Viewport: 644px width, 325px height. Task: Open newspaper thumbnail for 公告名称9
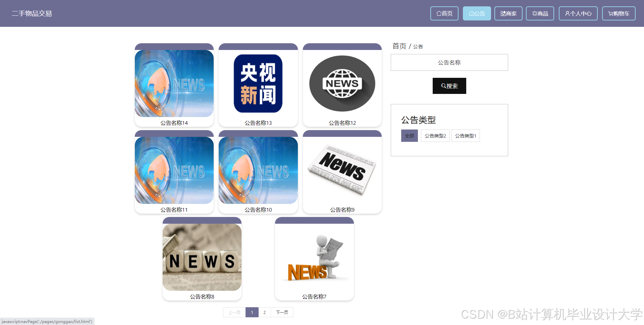(342, 170)
